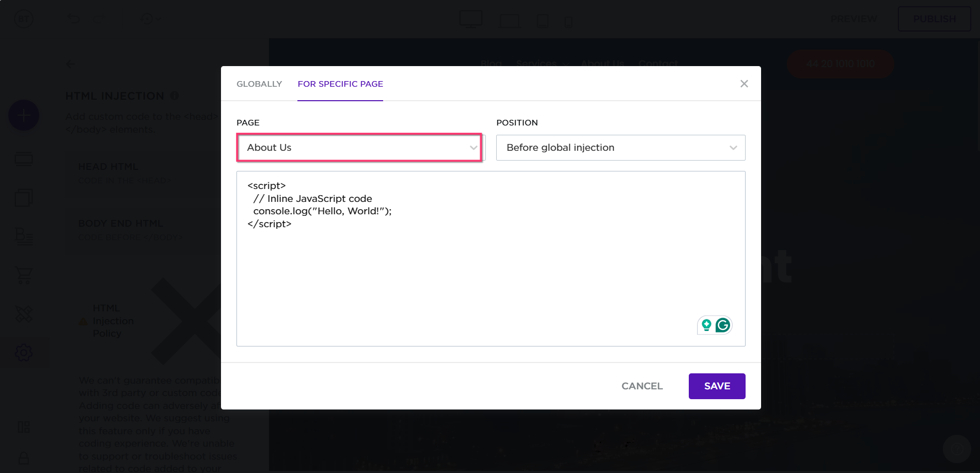
Task: Click the PAGE field label
Action: click(x=248, y=122)
